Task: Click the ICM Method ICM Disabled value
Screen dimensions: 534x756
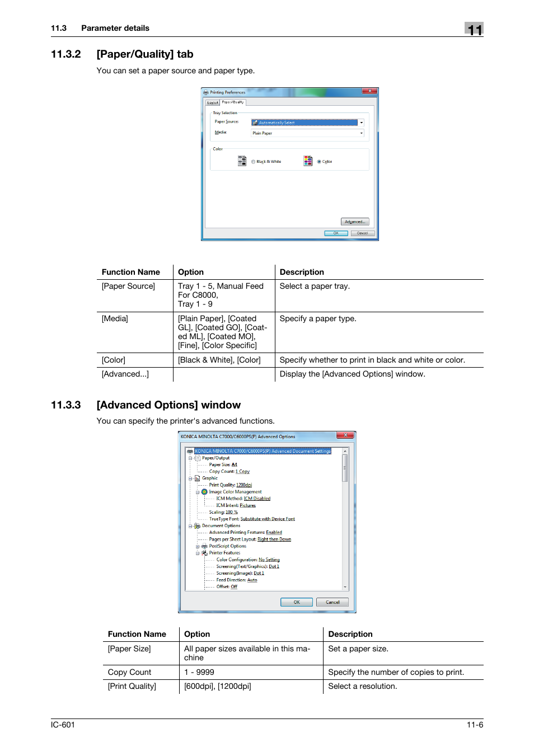Action: (257, 499)
